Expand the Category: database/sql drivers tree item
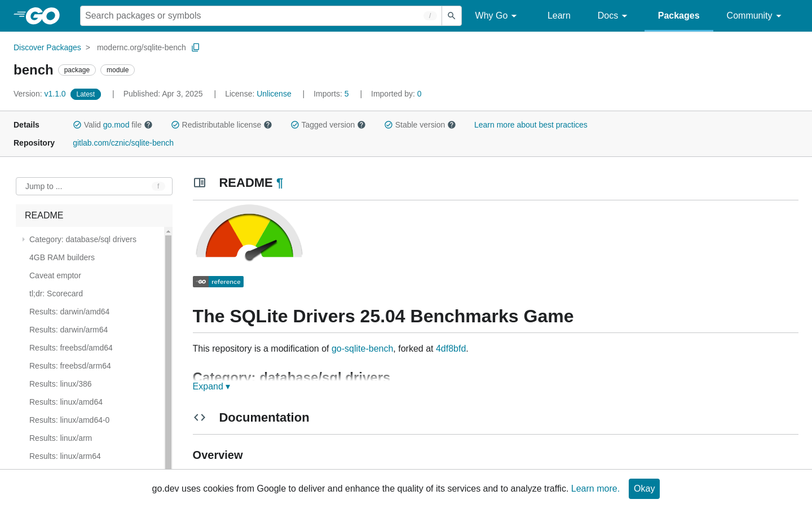 pyautogui.click(x=24, y=239)
